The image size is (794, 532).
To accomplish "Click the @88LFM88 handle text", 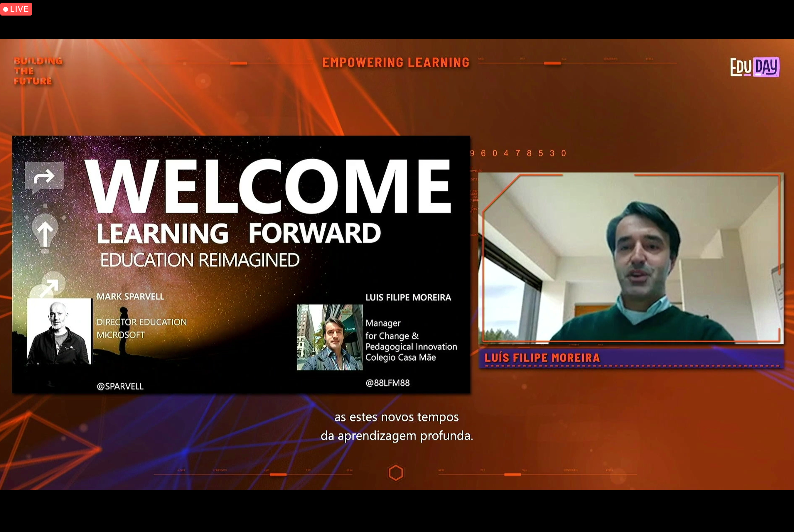I will click(x=387, y=383).
